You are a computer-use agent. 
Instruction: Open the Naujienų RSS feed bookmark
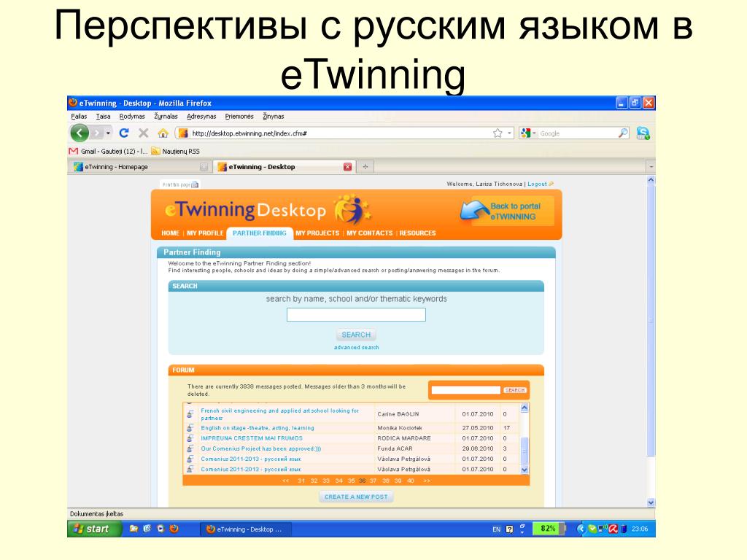tap(175, 151)
